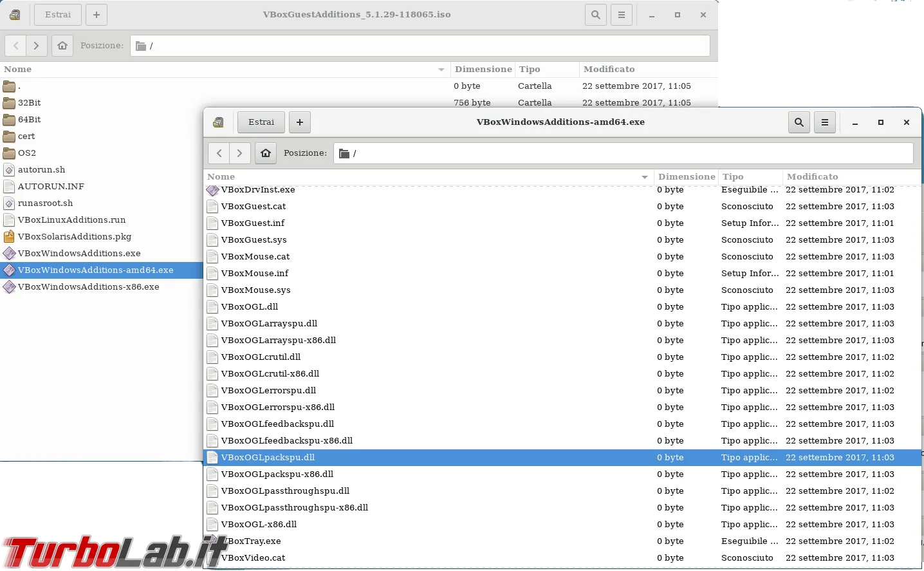Click plus button in the ISO archive window
Image resolution: width=924 pixels, height=571 pixels.
[x=96, y=15]
